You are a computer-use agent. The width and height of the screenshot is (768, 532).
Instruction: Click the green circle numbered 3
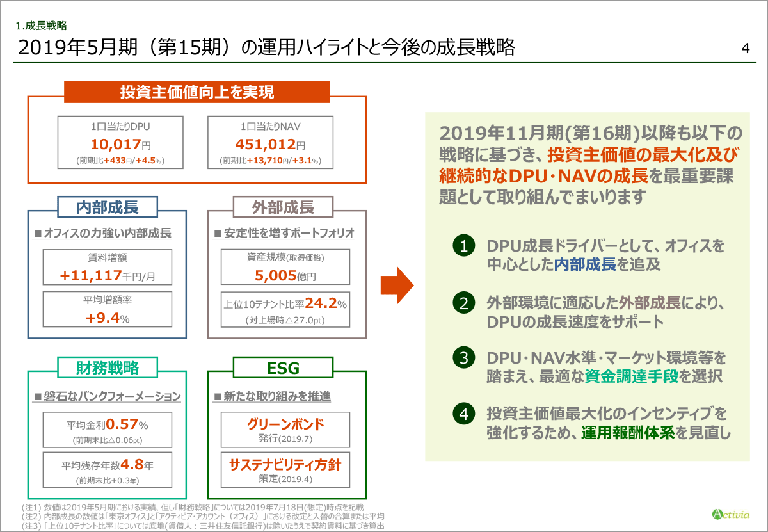(463, 357)
